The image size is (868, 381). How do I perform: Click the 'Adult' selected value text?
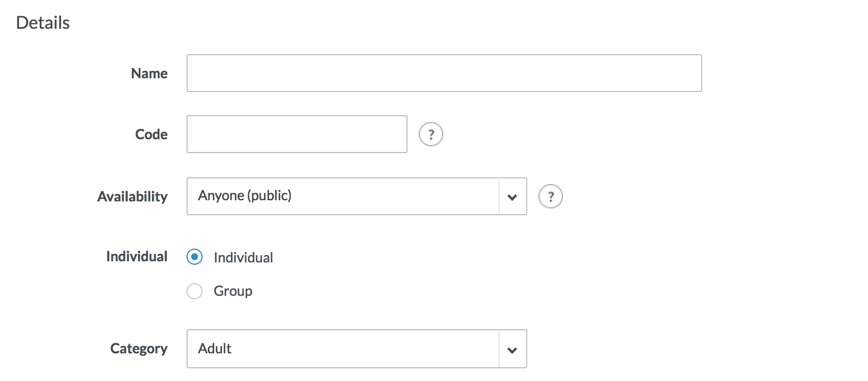point(215,349)
